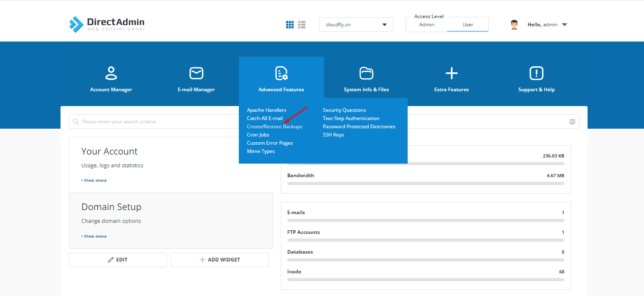Image resolution: width=644 pixels, height=296 pixels.
Task: Open the Account Manager icon
Action: [111, 73]
